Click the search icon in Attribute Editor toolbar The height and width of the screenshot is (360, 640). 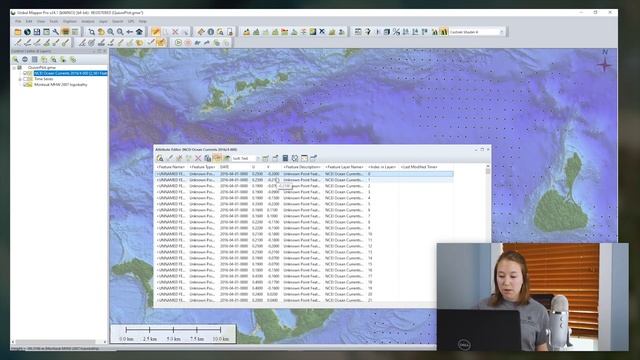click(x=160, y=158)
